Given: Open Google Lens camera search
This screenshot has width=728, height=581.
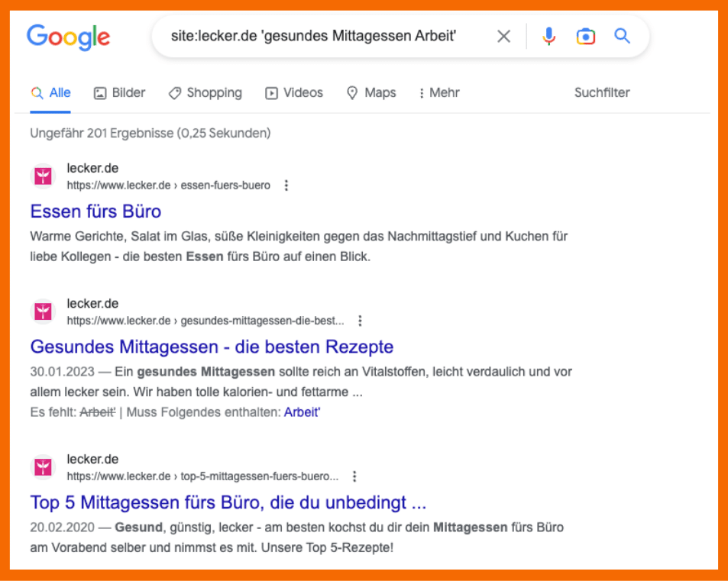Looking at the screenshot, I should pyautogui.click(x=585, y=37).
